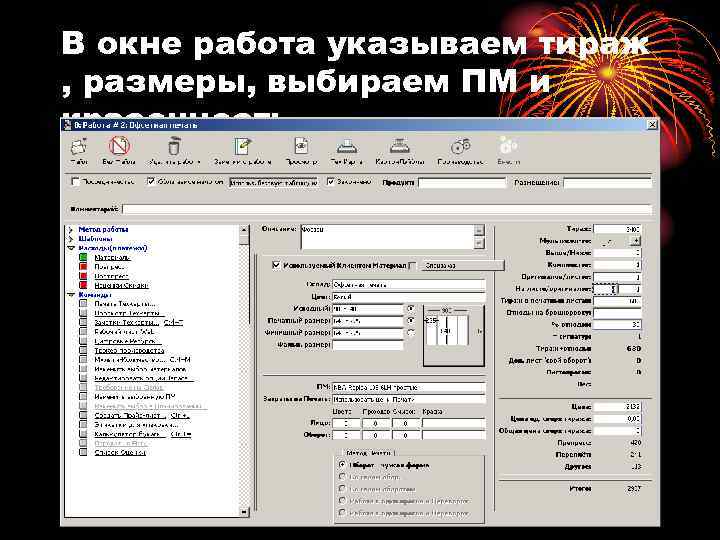Image resolution: width=720 pixels, height=540 pixels.
Task: Click the Создать Прайс-лист link
Action: tap(130, 416)
